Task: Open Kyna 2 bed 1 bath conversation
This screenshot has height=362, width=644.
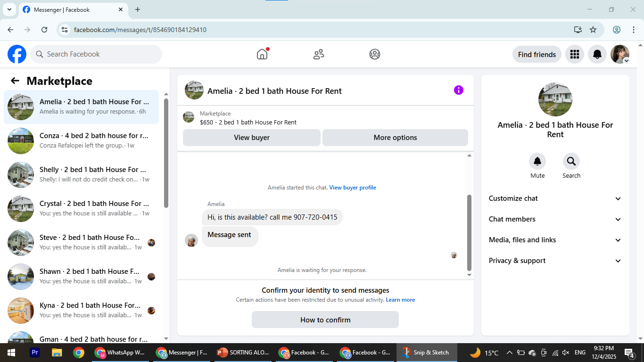Action: point(82,311)
